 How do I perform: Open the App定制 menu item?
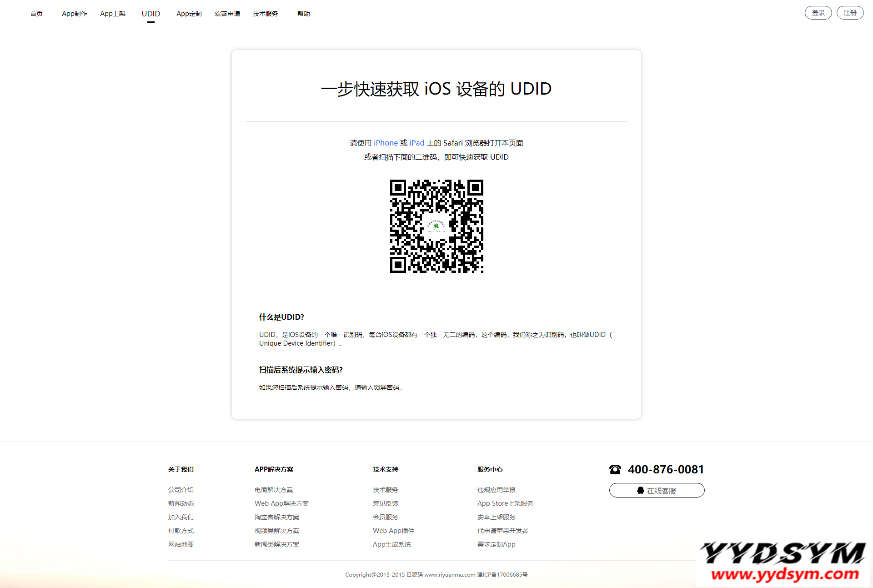tap(189, 14)
